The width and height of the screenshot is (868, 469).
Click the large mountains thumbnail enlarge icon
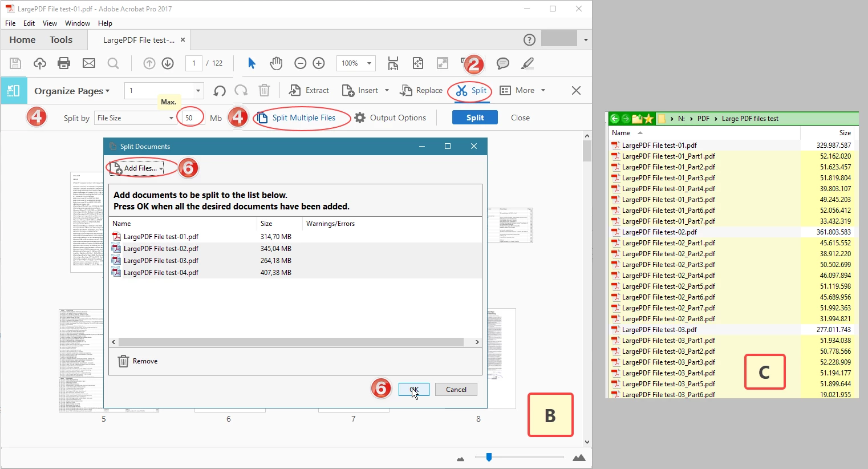579,458
